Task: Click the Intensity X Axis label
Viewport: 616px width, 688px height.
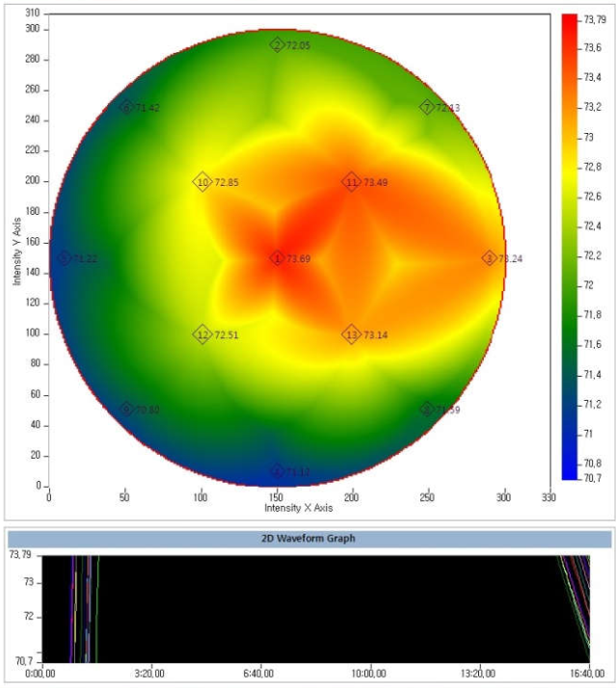Action: [299, 507]
